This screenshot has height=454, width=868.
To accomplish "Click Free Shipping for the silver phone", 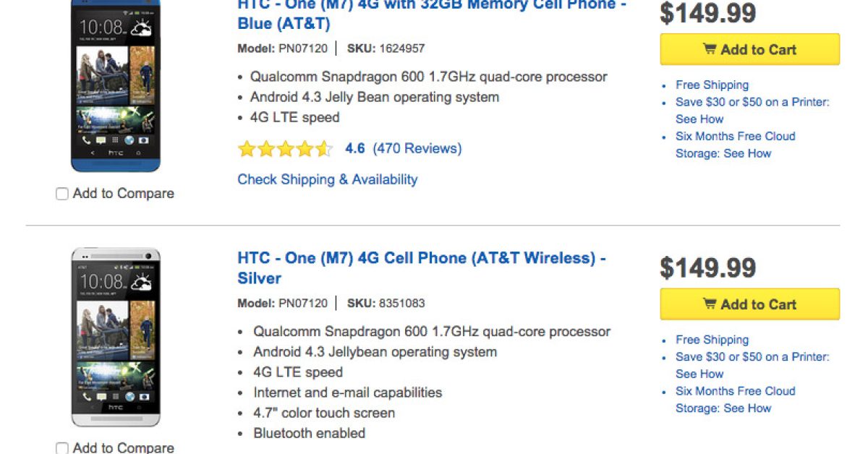I will coord(712,340).
